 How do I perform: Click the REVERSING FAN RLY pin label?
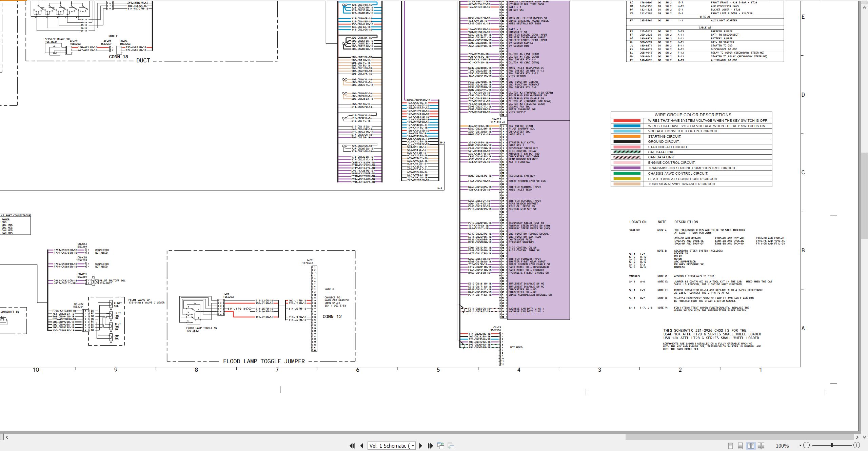[522, 176]
